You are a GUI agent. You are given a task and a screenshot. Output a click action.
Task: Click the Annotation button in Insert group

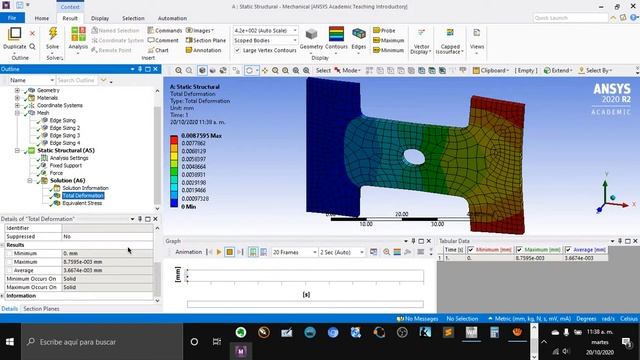pyautogui.click(x=203, y=50)
